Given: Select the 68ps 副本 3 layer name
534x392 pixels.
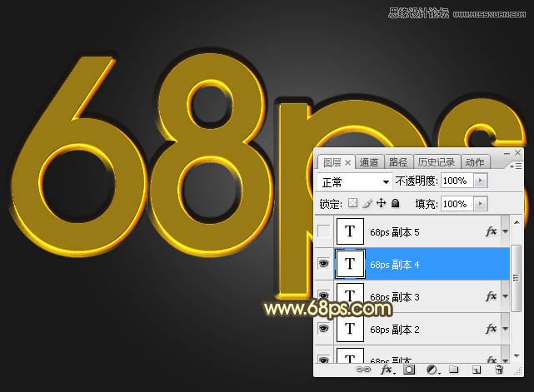Looking at the screenshot, I should pos(395,297).
